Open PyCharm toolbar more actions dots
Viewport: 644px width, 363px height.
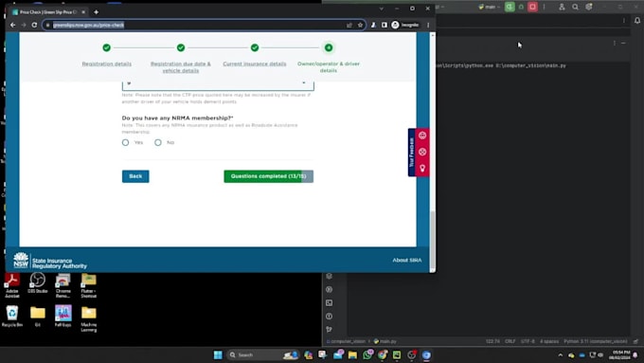(545, 7)
